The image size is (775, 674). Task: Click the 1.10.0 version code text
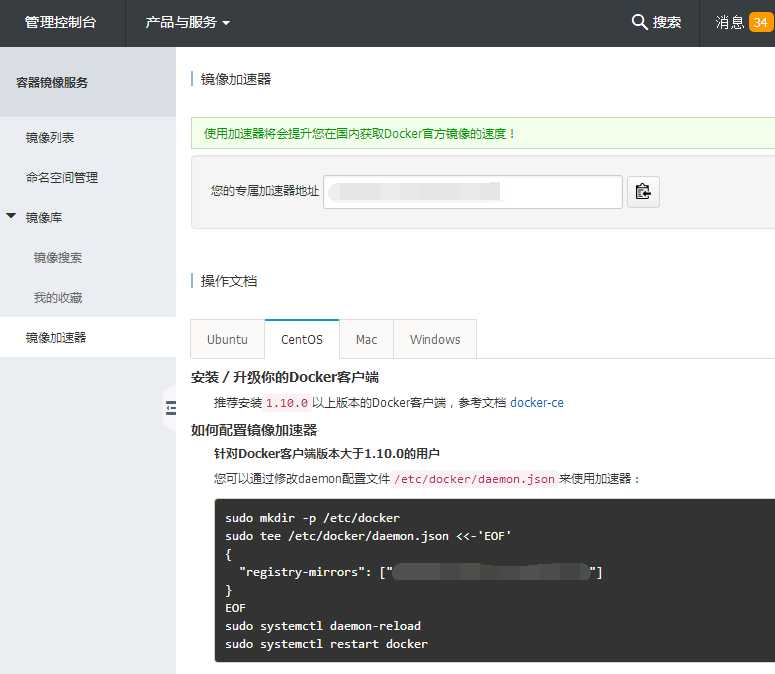tap(287, 403)
